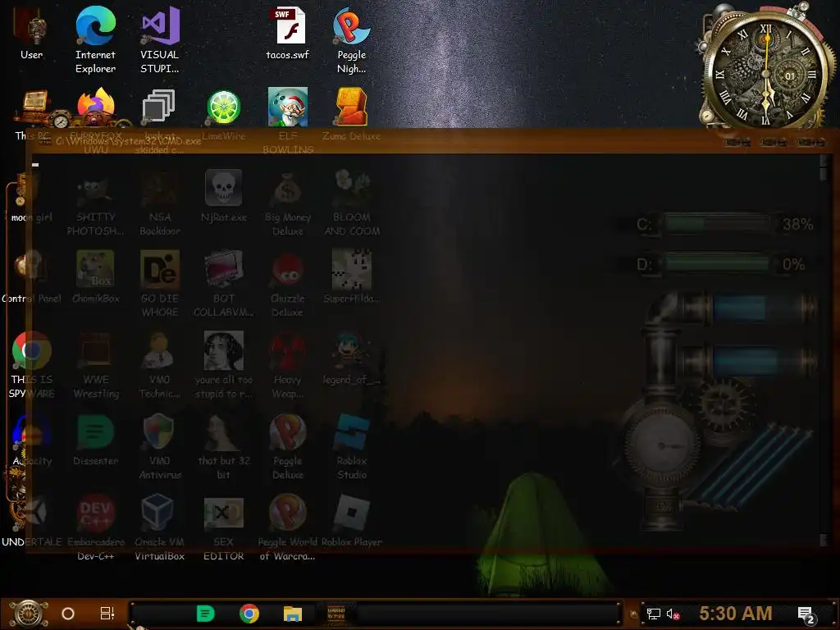Open the steampunk Start button
The width and height of the screenshot is (840, 630).
pos(29,614)
